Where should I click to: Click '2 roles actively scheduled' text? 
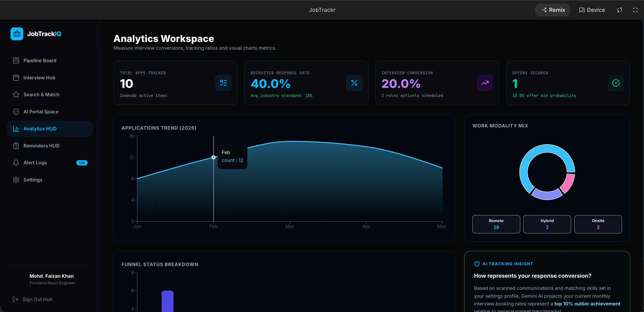tap(412, 96)
